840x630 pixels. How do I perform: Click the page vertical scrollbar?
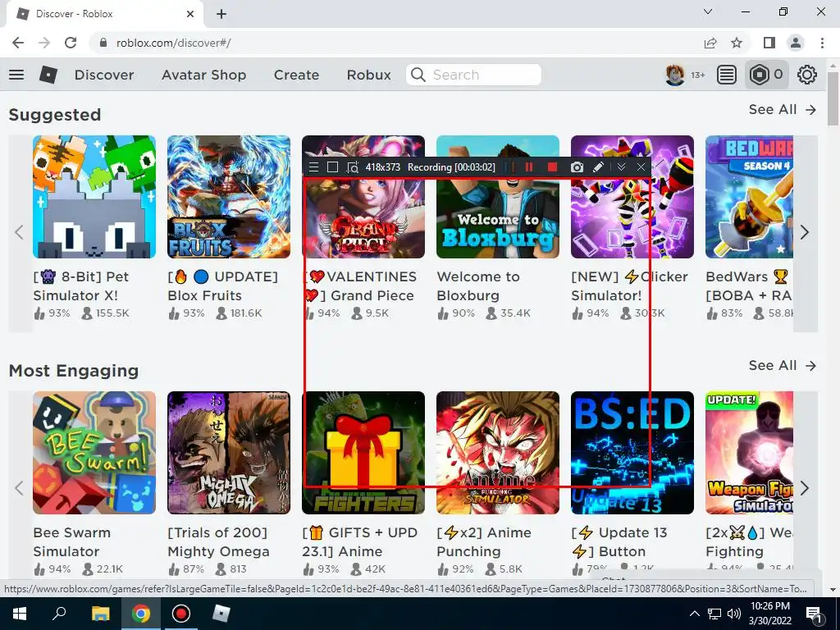(833, 99)
